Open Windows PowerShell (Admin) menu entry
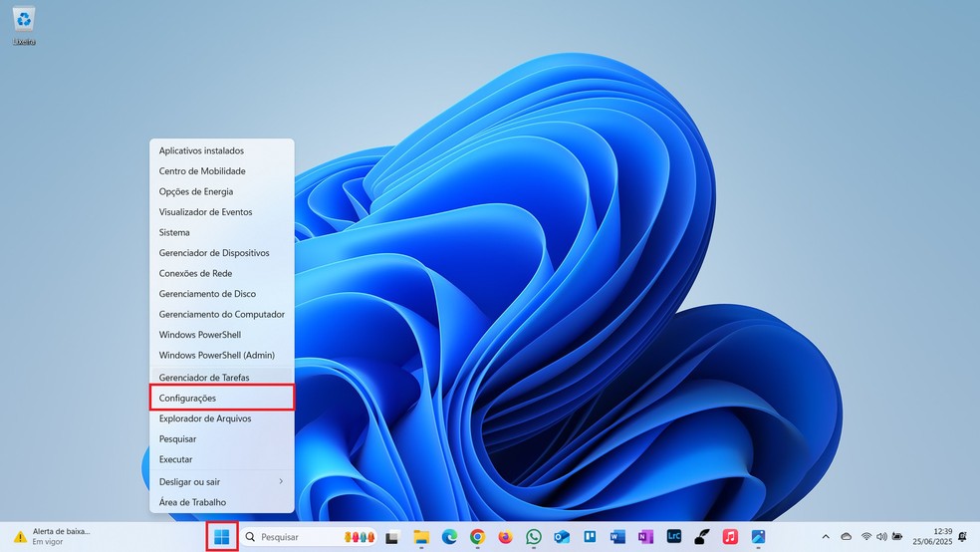Viewport: 980px width, 552px height. click(x=221, y=355)
